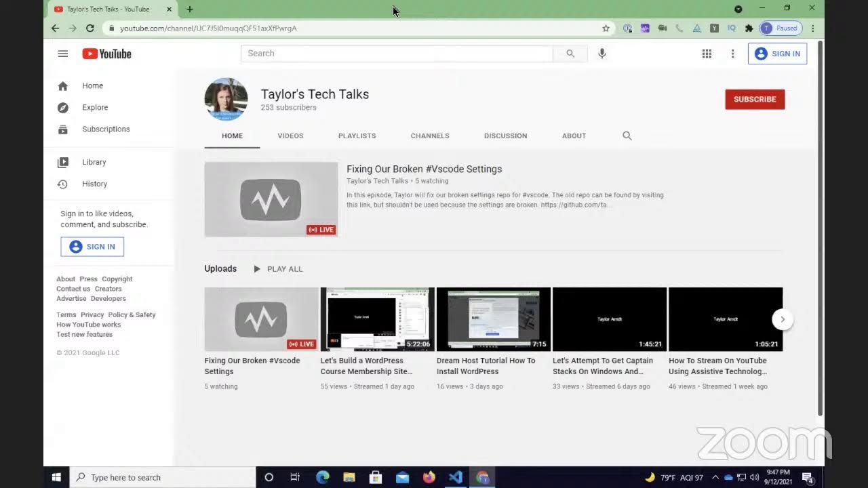This screenshot has width=868, height=488.
Task: Click the Cortana circle on the taskbar
Action: pos(269,477)
